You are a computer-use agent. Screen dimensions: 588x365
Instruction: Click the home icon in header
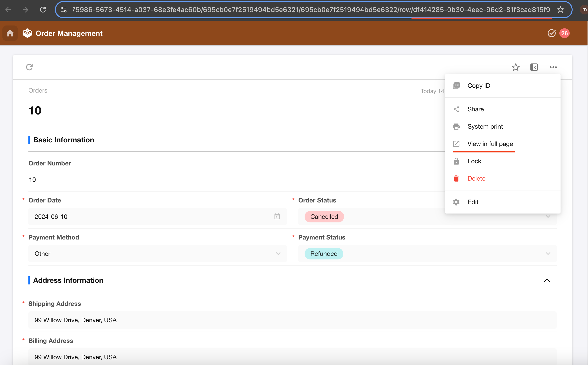(x=10, y=33)
